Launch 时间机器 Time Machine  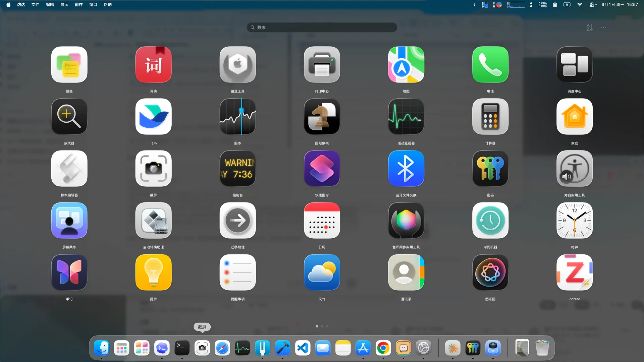[490, 221]
